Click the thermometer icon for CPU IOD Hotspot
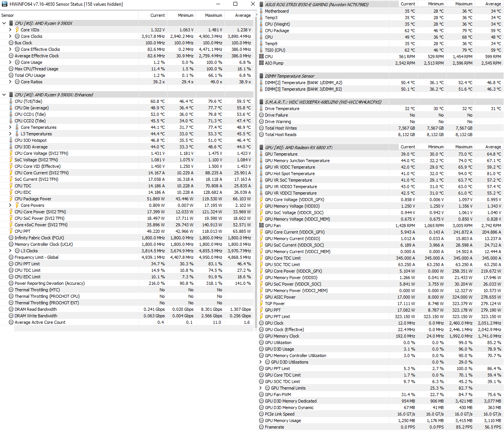This screenshot has height=432, width=504. tap(11, 140)
